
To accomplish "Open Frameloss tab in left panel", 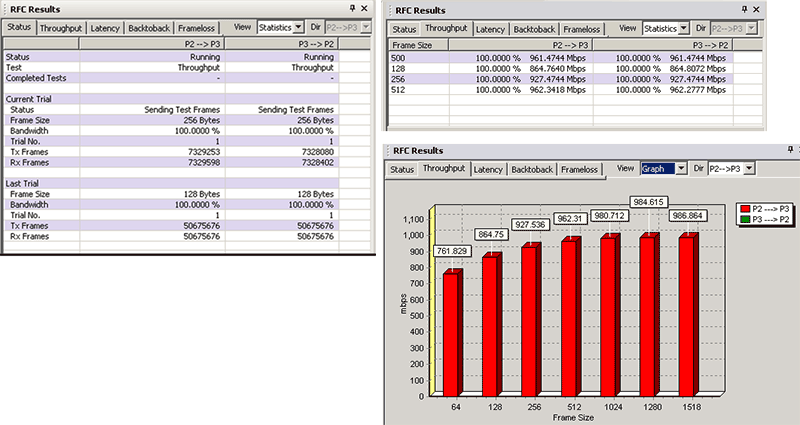I will (x=196, y=29).
